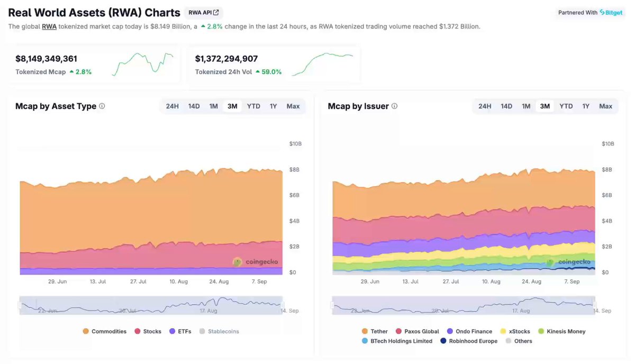Select 14D range on Mcap by Asset Type
Viewport: 635px width, 364px height.
[194, 106]
